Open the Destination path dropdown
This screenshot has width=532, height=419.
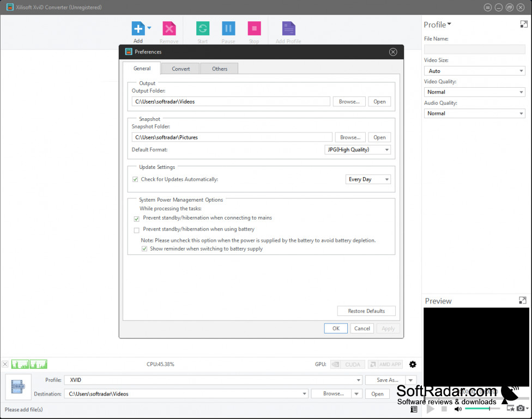[304, 394]
